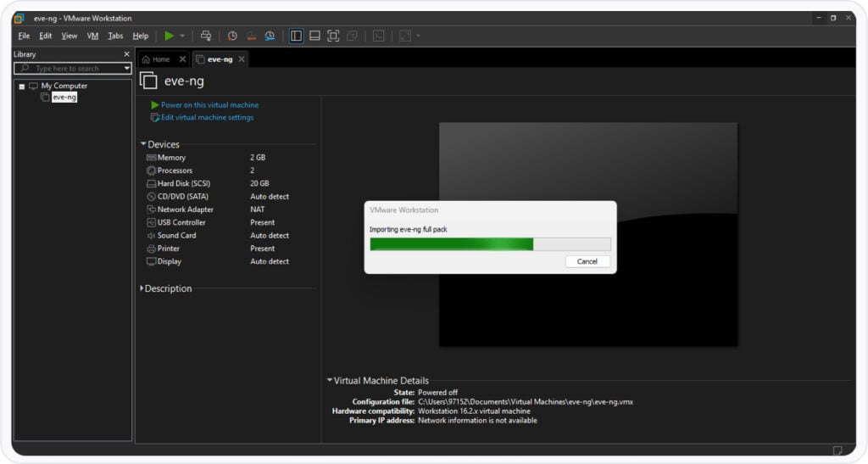Click the Revert to snapshot icon

(x=251, y=36)
